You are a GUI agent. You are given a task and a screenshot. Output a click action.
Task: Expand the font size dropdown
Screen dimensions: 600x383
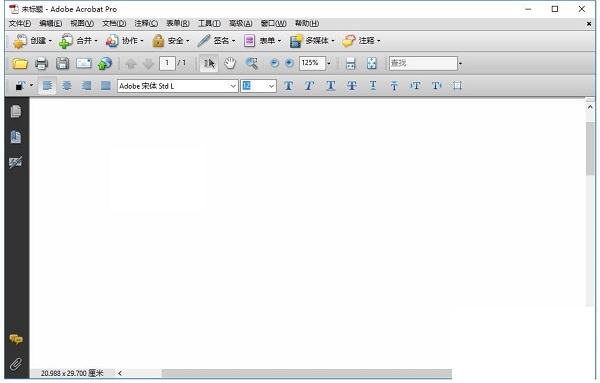(271, 86)
